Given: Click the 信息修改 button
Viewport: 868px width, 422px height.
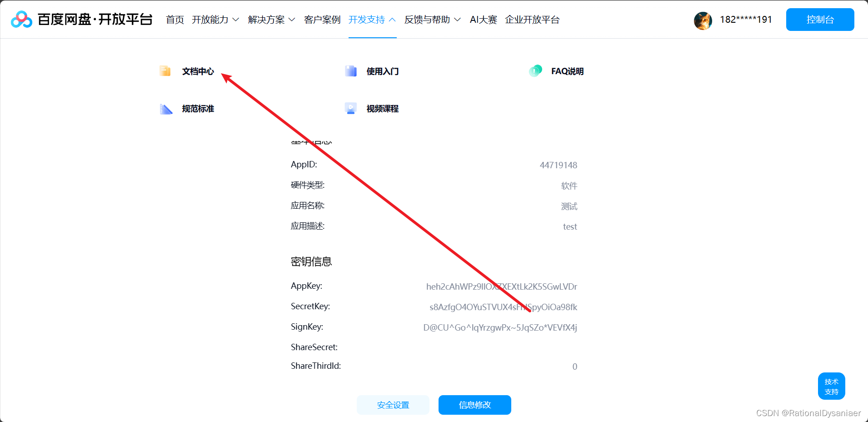Looking at the screenshot, I should click(475, 405).
